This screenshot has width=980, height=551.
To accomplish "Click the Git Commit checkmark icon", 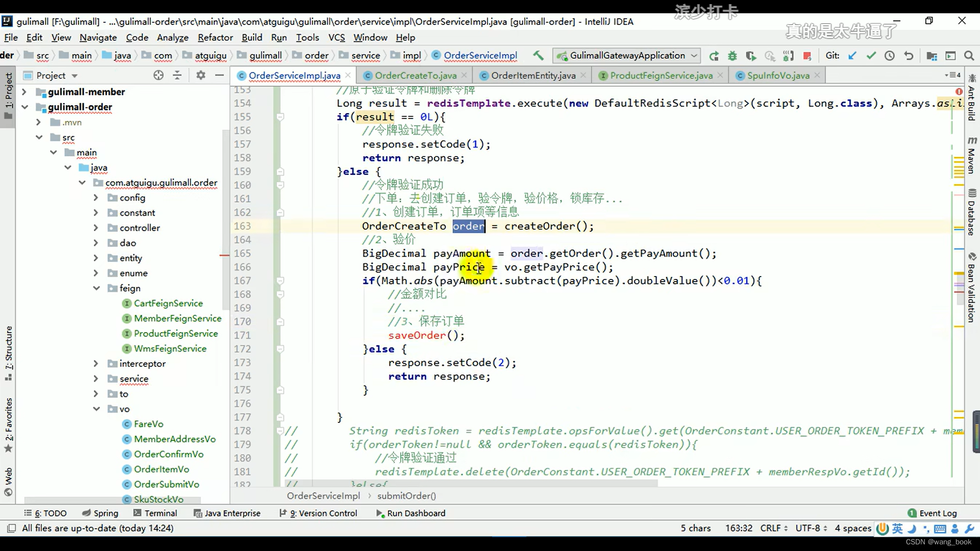I will point(871,56).
